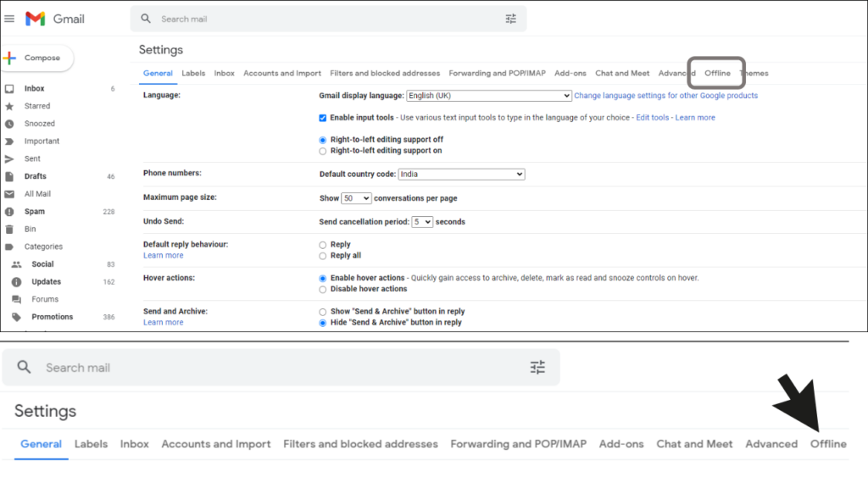Uncheck Enable input tools

click(x=323, y=117)
